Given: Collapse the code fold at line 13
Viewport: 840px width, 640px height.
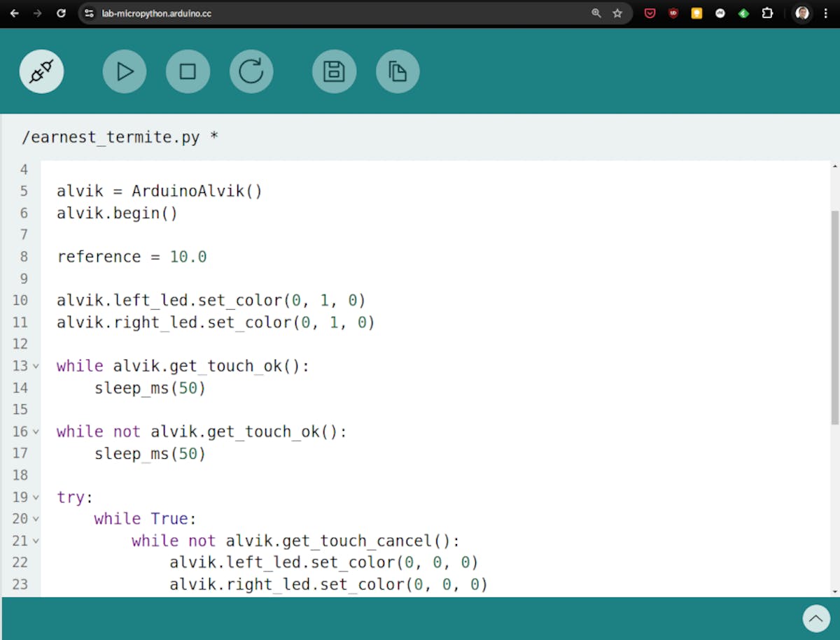Looking at the screenshot, I should (x=36, y=366).
